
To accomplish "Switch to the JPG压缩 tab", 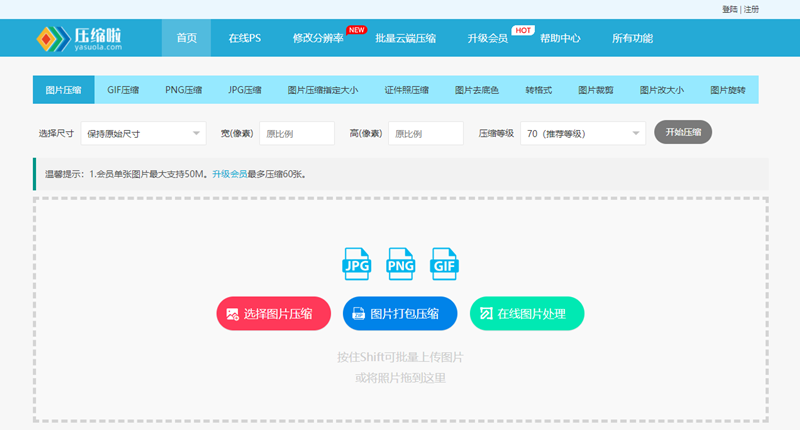I will point(245,90).
